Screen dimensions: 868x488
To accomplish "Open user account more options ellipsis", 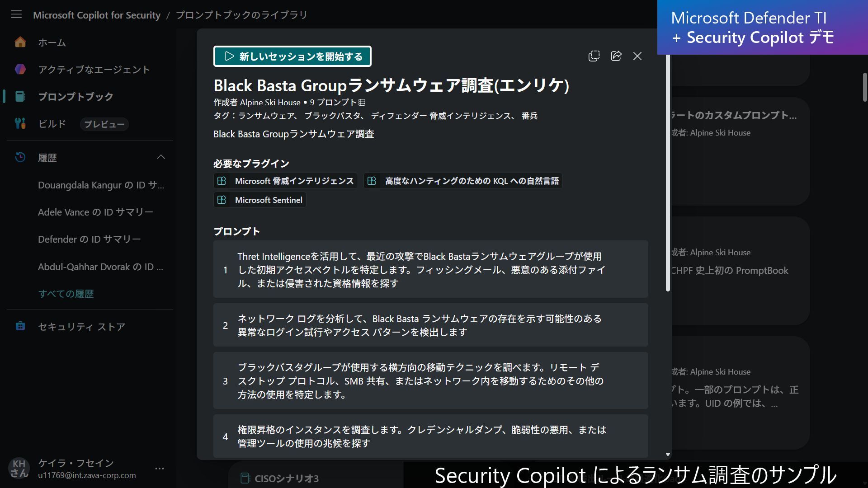I will click(x=160, y=469).
